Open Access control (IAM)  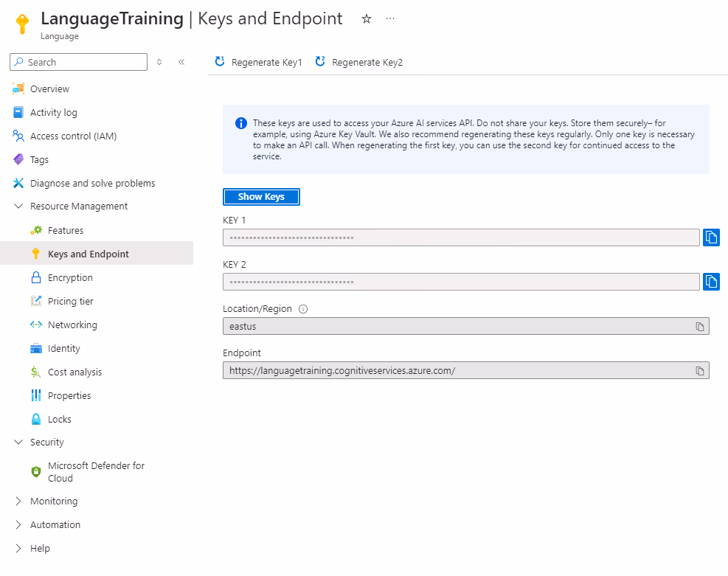coord(73,136)
